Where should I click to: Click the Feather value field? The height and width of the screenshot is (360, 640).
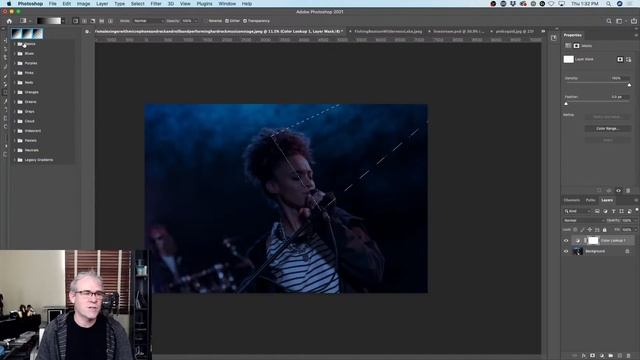tap(620, 97)
